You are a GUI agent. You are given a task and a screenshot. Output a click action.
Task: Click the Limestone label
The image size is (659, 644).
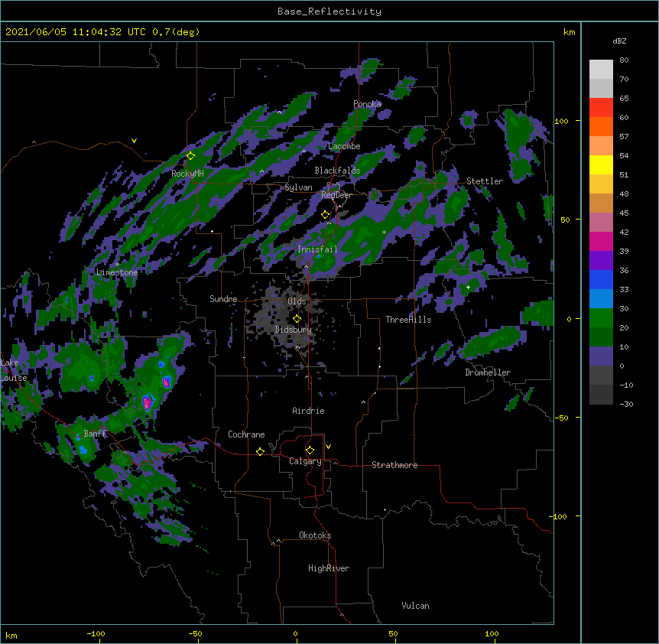click(x=117, y=272)
